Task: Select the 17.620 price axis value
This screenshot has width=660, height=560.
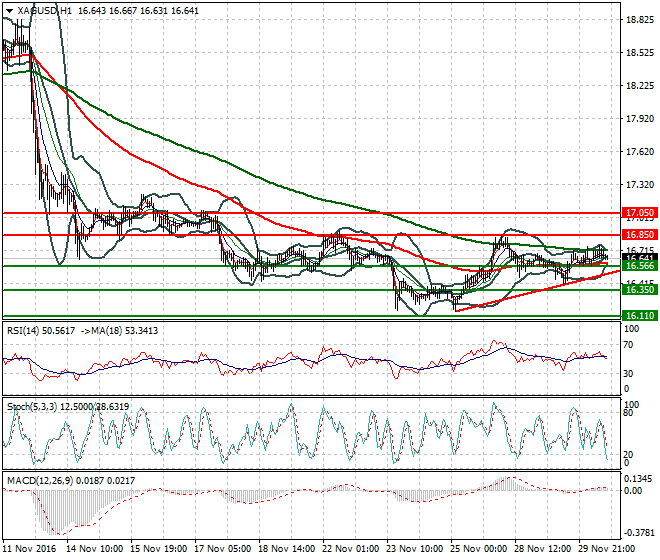Action: coord(640,152)
